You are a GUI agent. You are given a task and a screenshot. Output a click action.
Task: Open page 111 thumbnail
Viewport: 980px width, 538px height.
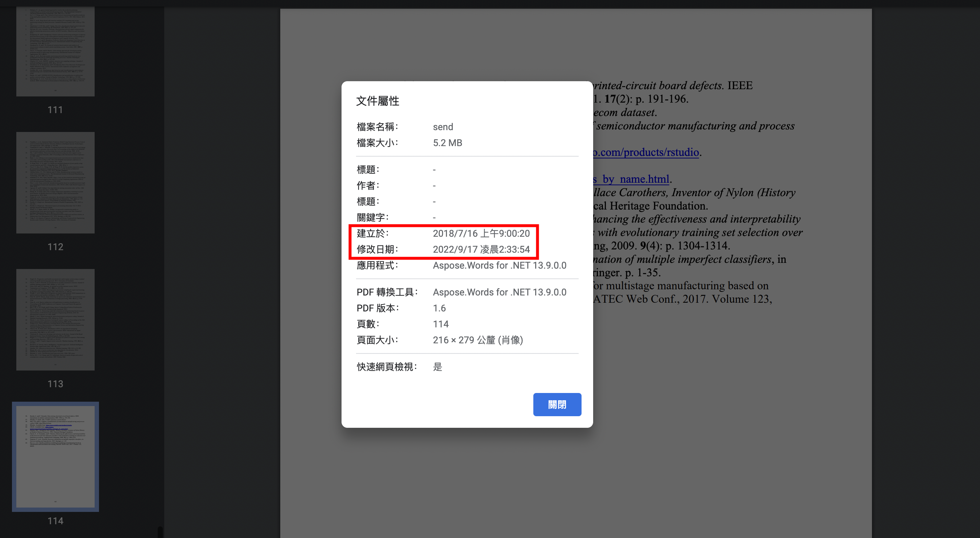pyautogui.click(x=55, y=51)
